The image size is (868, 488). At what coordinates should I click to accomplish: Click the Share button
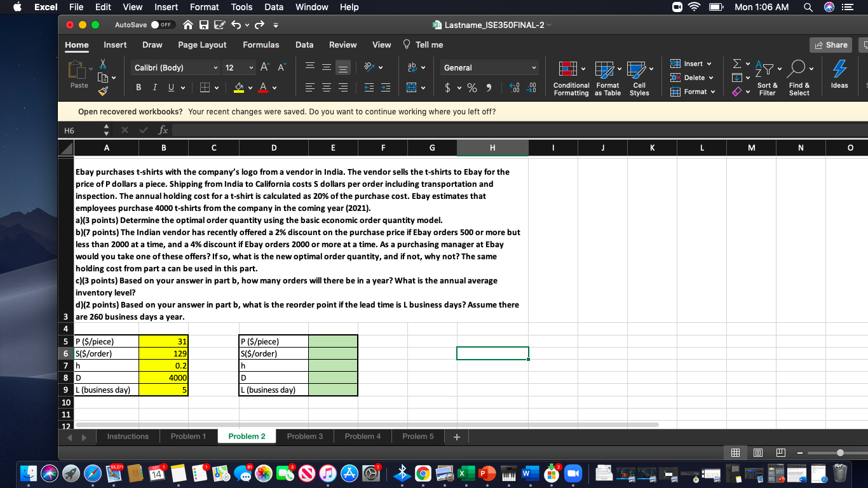point(831,44)
